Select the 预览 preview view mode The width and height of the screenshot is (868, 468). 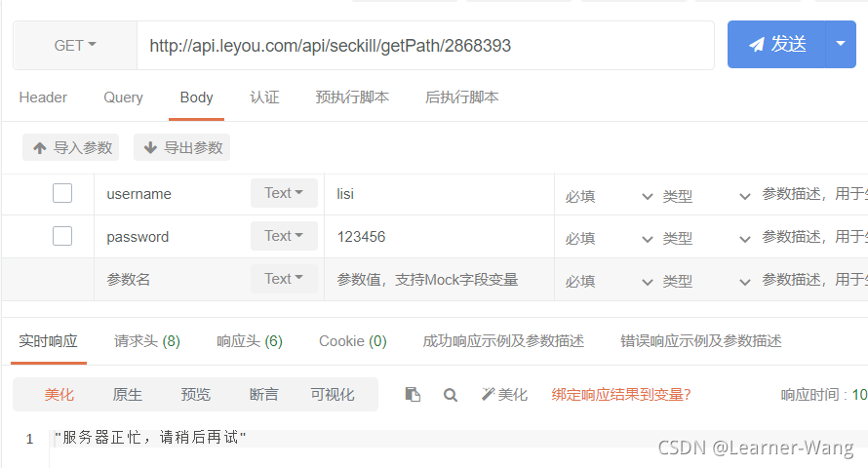click(x=195, y=395)
